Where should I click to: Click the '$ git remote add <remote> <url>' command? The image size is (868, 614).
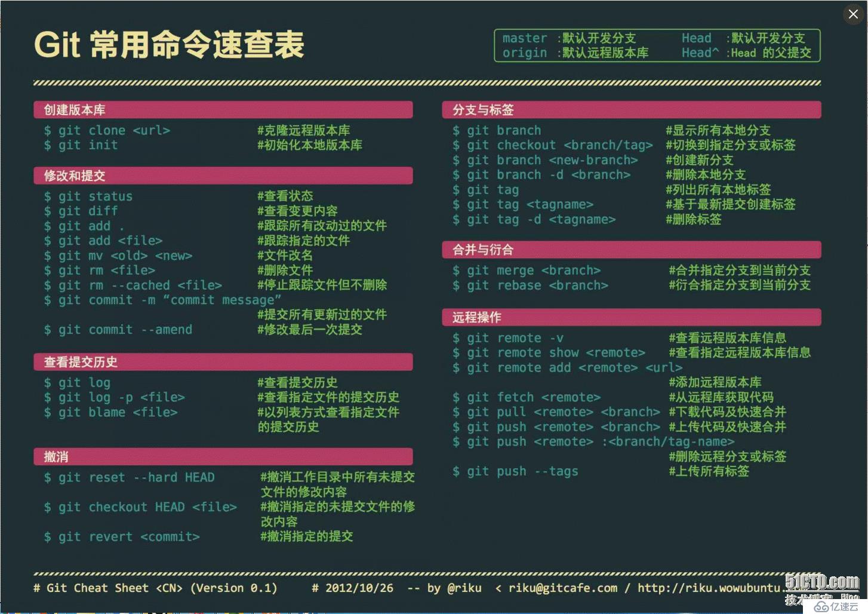click(568, 368)
